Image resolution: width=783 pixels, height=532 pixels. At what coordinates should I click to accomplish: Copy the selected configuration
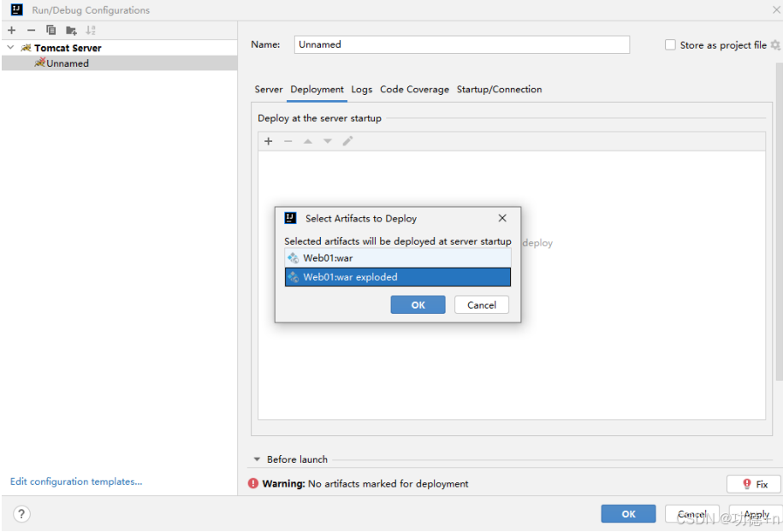(51, 31)
